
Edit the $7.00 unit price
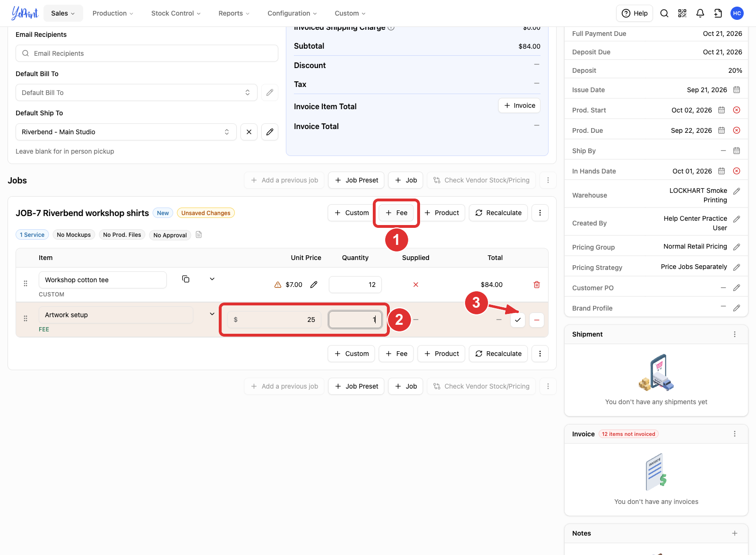pyautogui.click(x=314, y=285)
